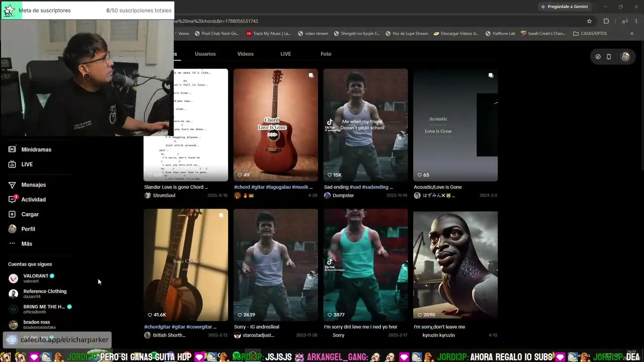Click heart icon on 41.6K likes video
This screenshot has width=644, height=362.
click(x=150, y=315)
